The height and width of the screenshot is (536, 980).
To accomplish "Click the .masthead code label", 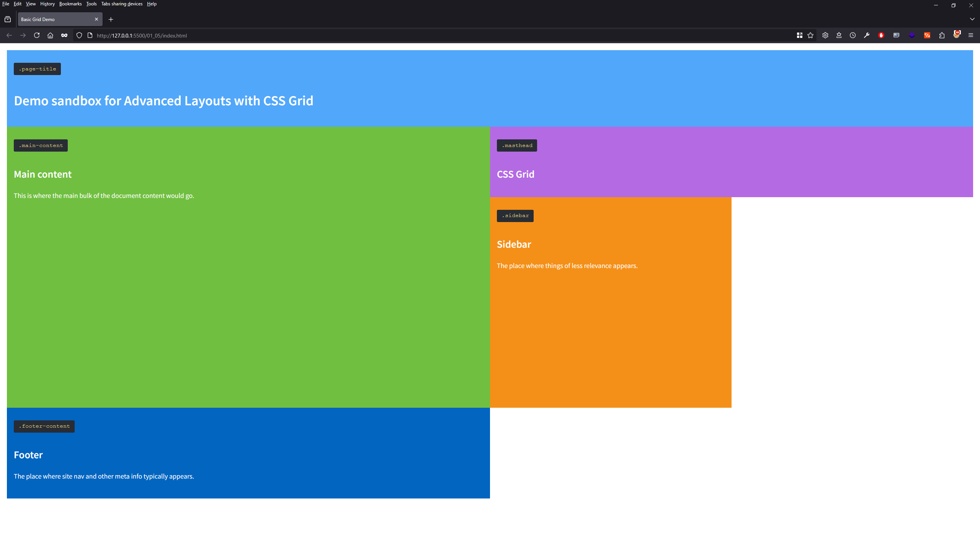I will 517,145.
